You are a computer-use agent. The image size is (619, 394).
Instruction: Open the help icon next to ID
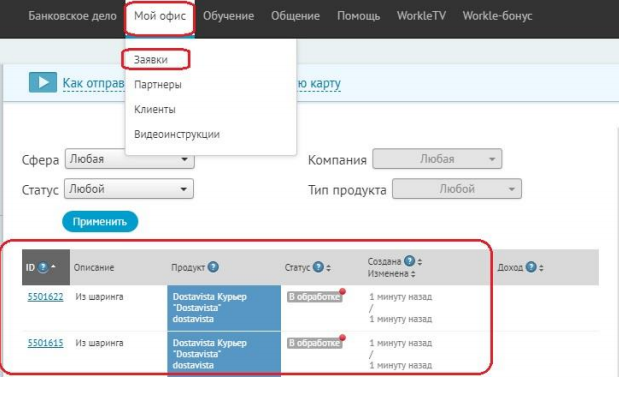43,267
